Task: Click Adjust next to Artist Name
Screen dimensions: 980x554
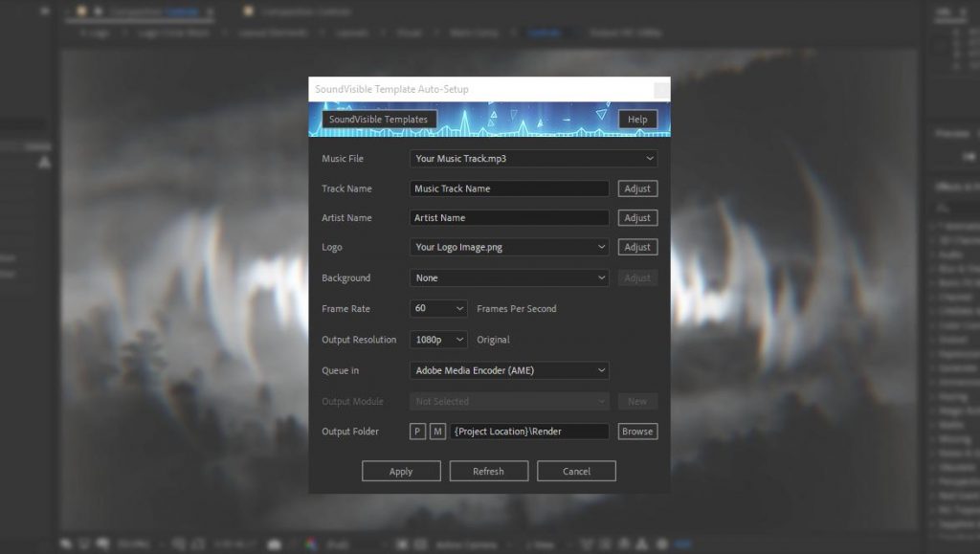Action: pos(637,218)
